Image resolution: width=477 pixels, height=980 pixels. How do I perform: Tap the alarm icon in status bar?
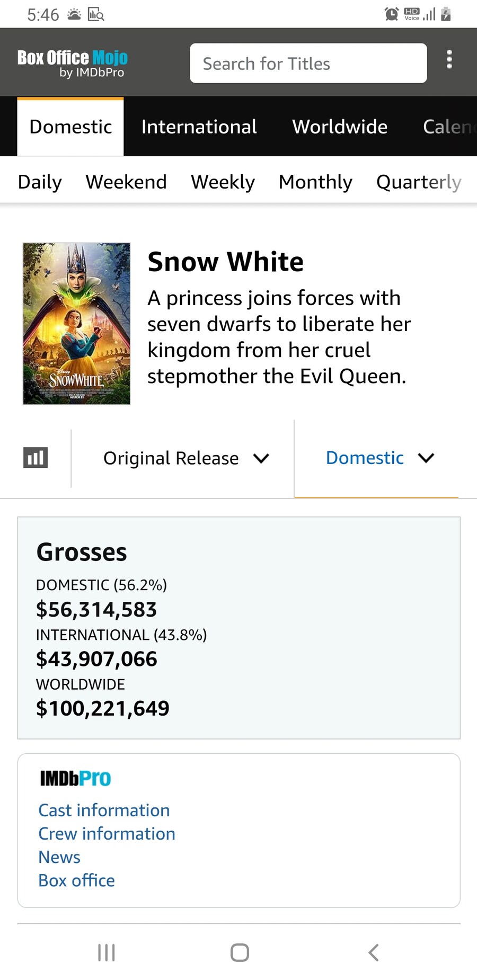pyautogui.click(x=391, y=14)
